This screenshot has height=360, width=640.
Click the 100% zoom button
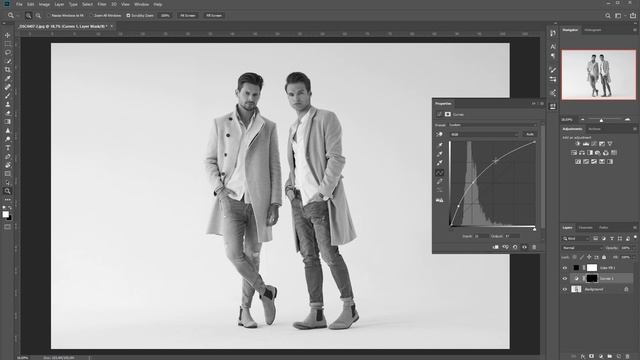click(165, 16)
